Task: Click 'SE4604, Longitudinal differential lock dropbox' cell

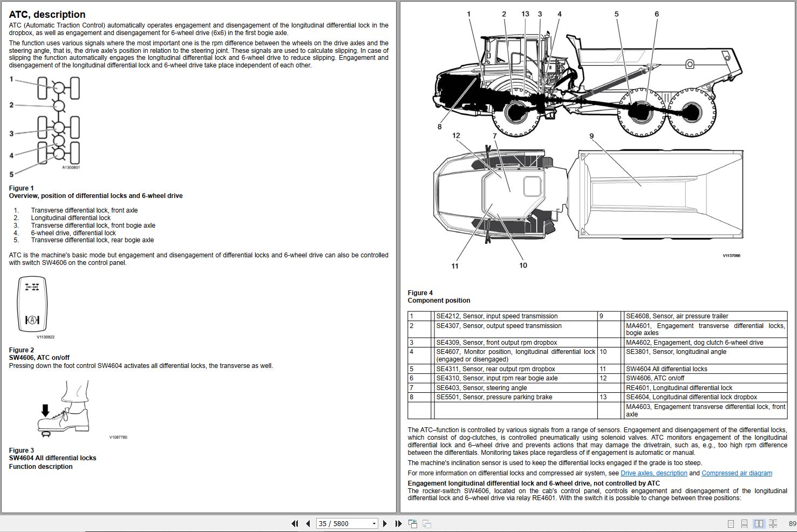Action: coord(705,397)
